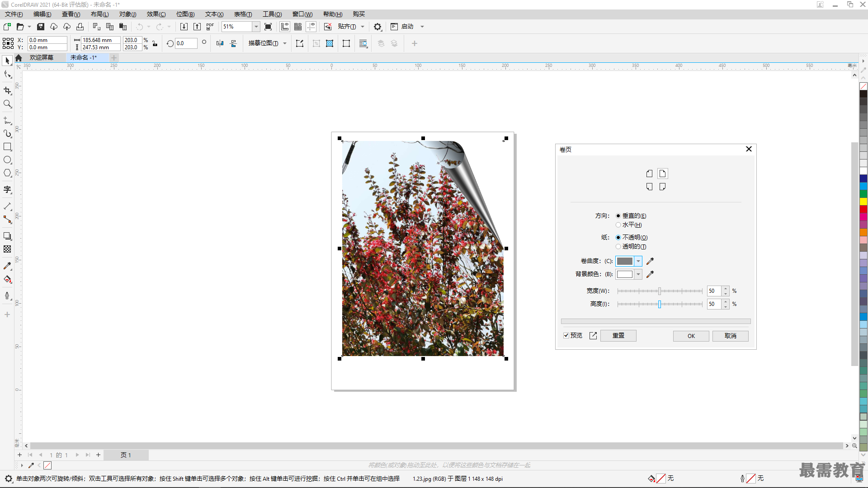Click the 重置 reset button
This screenshot has height=488, width=868.
click(618, 335)
